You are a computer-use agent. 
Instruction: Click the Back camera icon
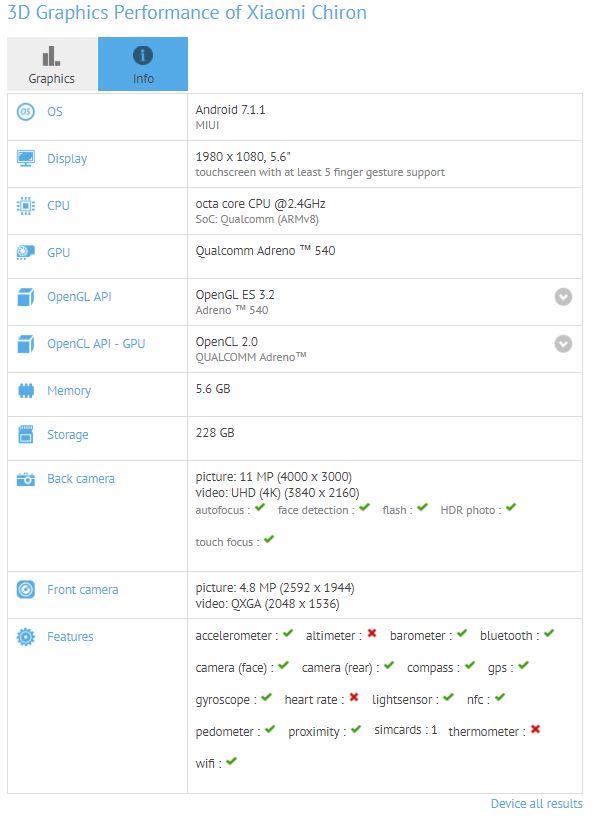(26, 479)
